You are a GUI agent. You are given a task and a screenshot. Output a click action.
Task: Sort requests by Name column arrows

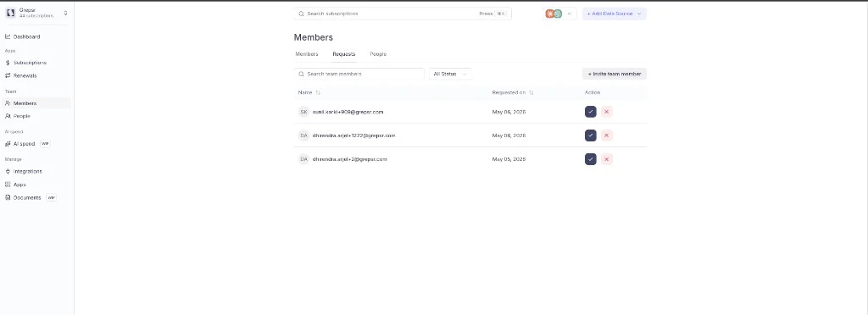[318, 92]
